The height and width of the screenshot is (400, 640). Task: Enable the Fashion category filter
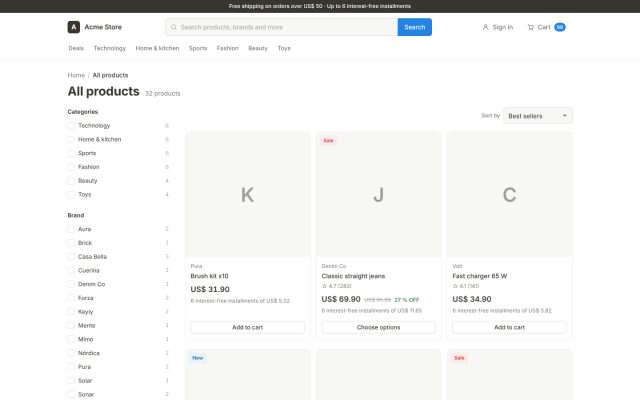71,167
